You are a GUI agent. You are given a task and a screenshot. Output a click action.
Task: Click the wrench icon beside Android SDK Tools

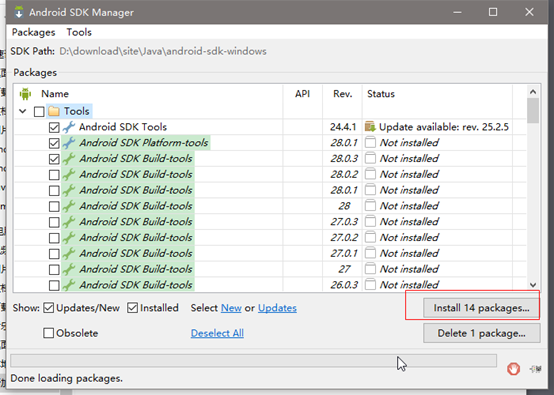coord(69,127)
